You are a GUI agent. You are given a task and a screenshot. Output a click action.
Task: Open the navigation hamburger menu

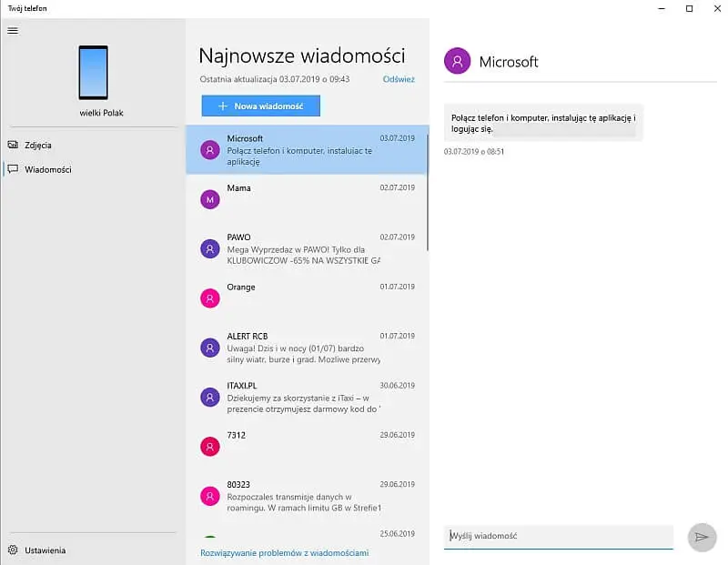13,30
